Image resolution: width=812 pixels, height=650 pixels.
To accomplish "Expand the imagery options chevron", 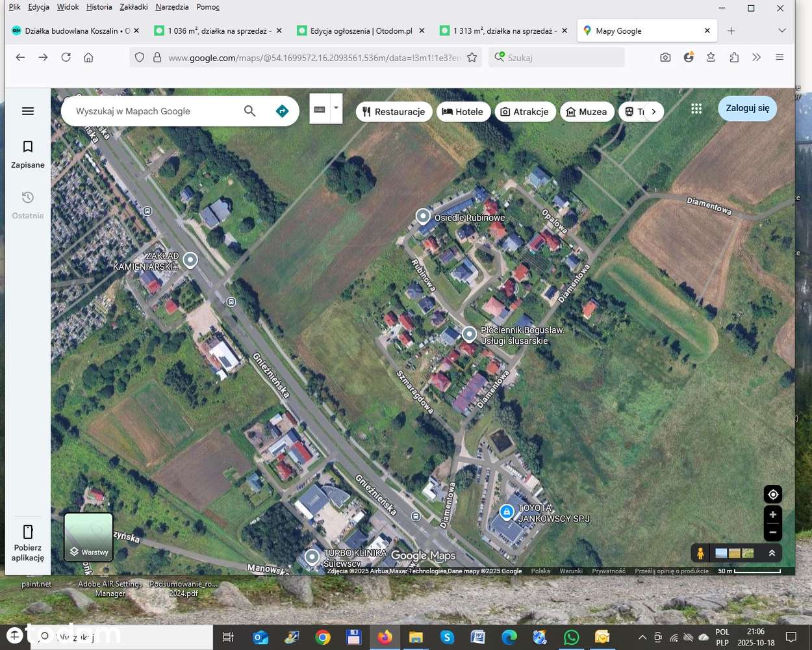I will 772,553.
